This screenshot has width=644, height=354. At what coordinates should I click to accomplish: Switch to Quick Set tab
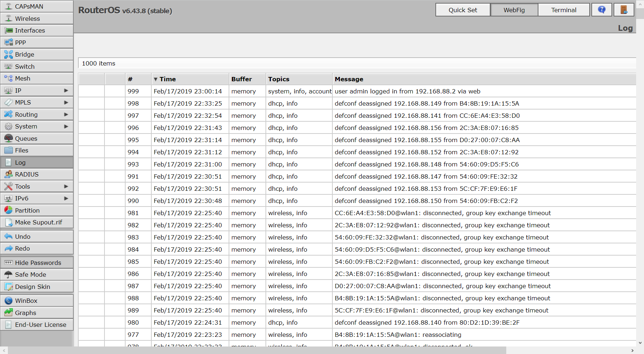pyautogui.click(x=463, y=10)
